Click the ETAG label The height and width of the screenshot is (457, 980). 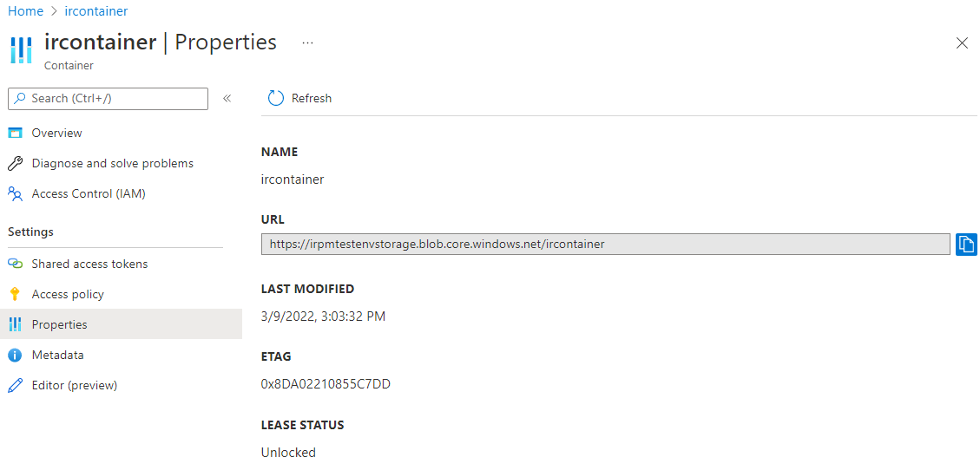tap(276, 356)
